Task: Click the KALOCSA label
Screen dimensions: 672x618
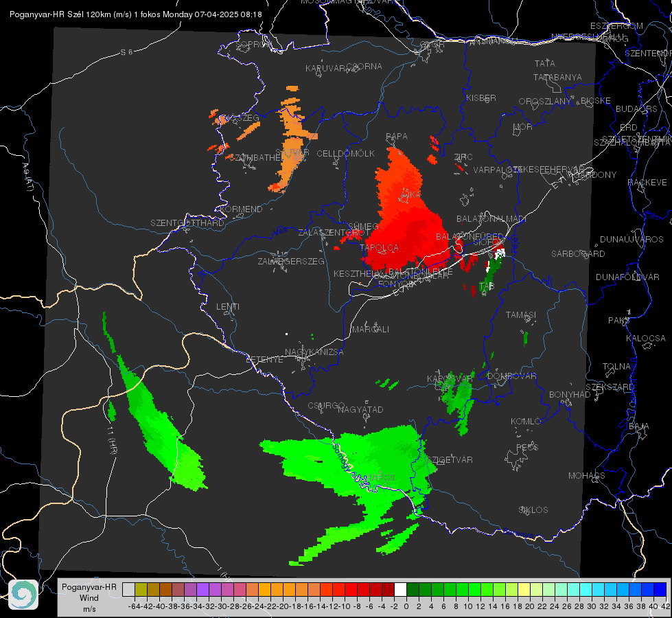Action: 645,339
